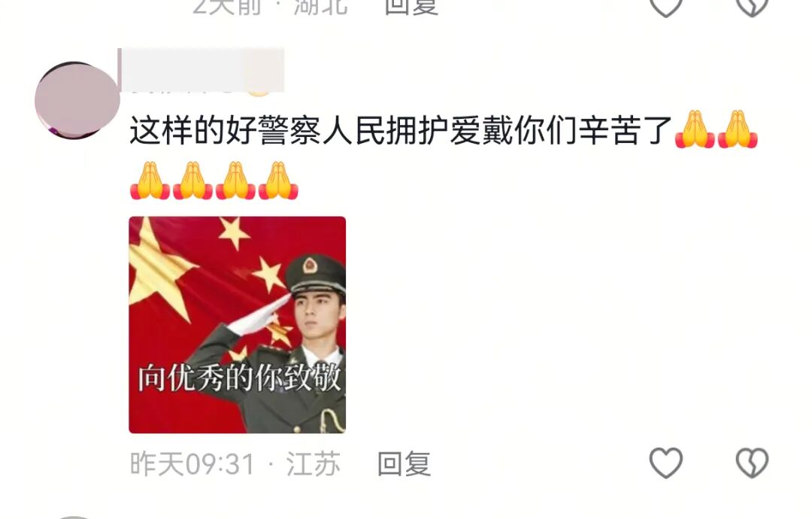Tap the 2天前 timestamp at top
The height and width of the screenshot is (519, 812).
coord(226,8)
